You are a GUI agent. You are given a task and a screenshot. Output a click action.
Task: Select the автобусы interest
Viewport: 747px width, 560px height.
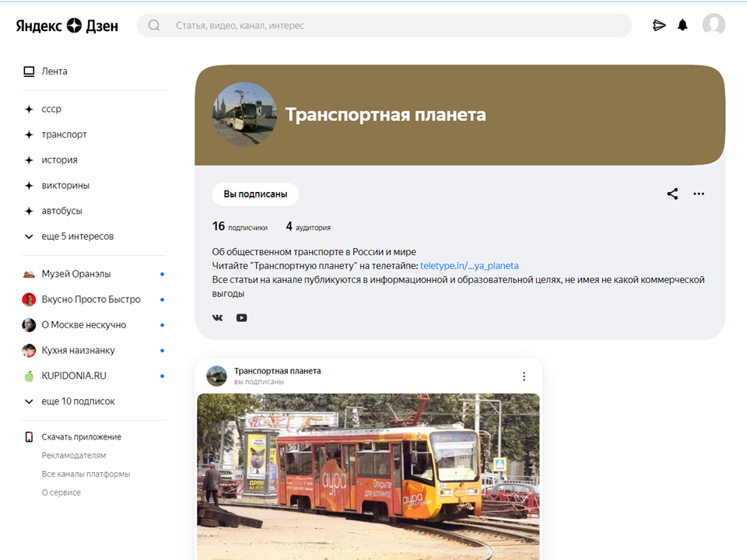coord(62,211)
